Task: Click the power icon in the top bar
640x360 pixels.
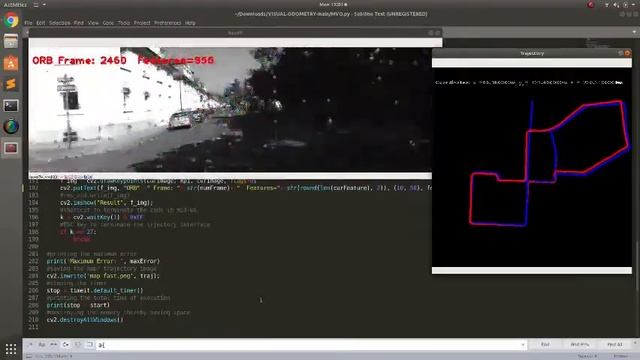Action: tap(626, 4)
